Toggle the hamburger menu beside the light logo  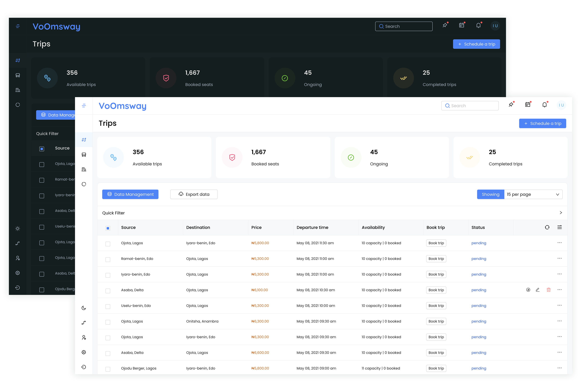(84, 106)
